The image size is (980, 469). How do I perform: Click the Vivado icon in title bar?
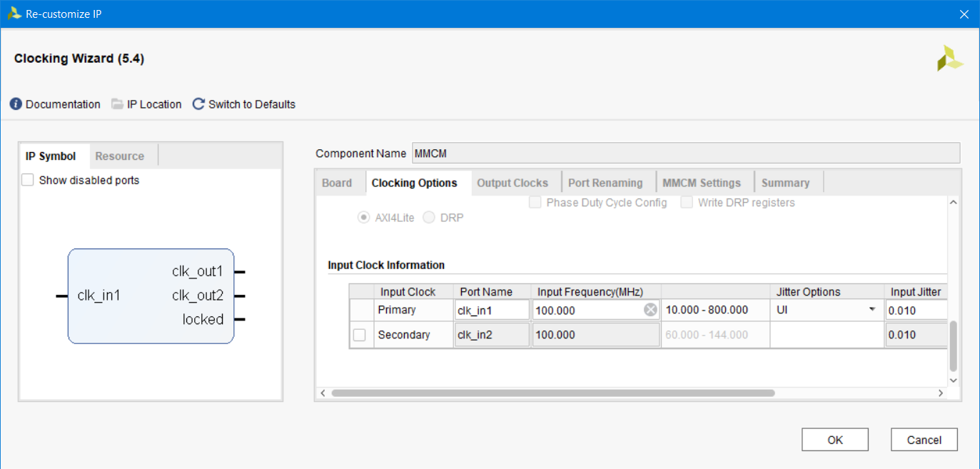[14, 14]
